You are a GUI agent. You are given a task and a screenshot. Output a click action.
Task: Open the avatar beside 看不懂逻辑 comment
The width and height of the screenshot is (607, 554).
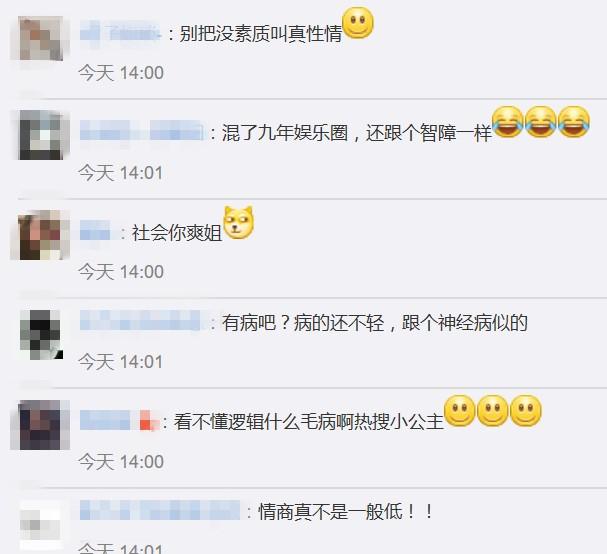[x=40, y=425]
